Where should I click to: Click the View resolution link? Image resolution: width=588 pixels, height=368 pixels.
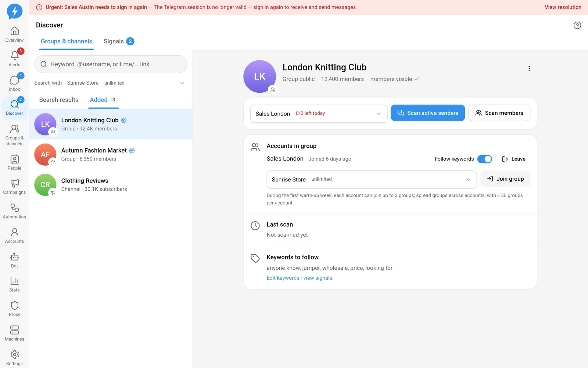click(563, 7)
